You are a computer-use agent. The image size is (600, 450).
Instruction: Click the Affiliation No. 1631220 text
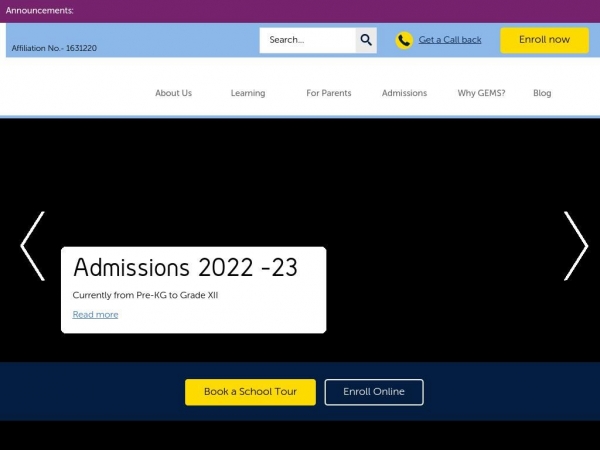pos(54,48)
